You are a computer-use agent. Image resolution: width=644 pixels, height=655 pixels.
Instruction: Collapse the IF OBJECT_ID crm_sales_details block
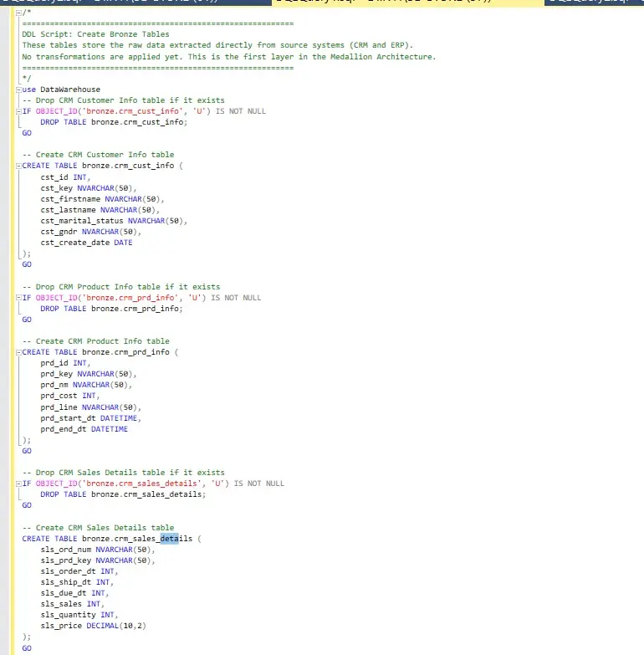click(18, 484)
